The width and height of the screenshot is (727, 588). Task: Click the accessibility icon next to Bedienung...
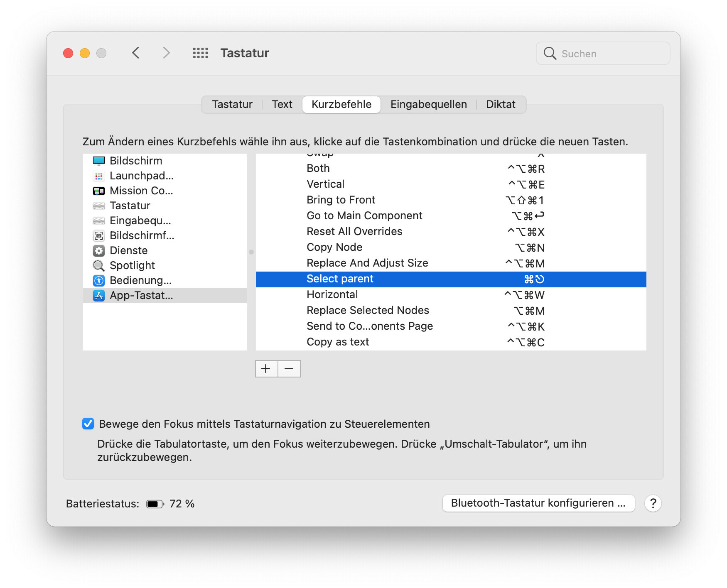coord(99,281)
